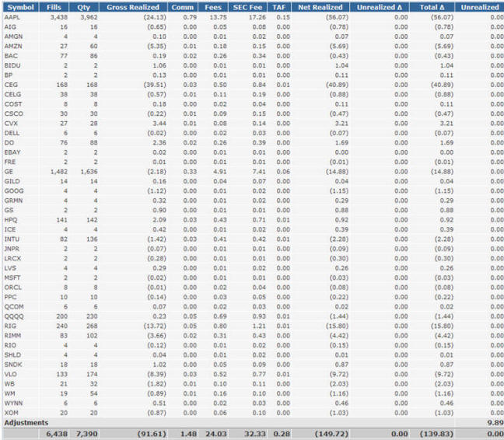The height and width of the screenshot is (440, 504).
Task: Click the JNPR symbol cell
Action: point(12,249)
